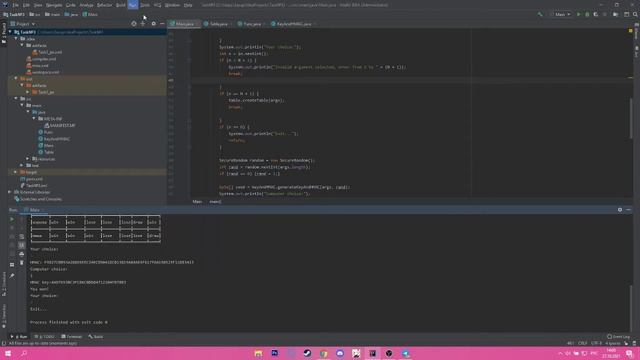
Task: Open the File menu
Action: pyautogui.click(x=16, y=5)
